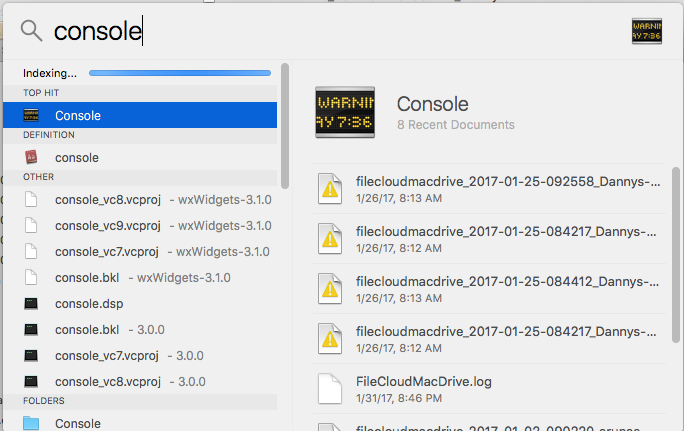The width and height of the screenshot is (684, 431).
Task: Click the warning icon of filecloudmacdrive_2017-01-25-092558
Action: tap(330, 189)
